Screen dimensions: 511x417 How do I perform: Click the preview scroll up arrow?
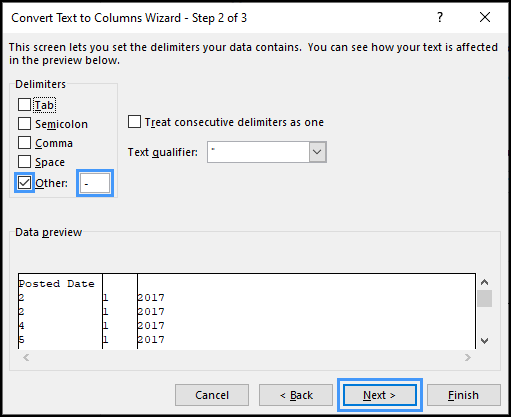point(485,282)
